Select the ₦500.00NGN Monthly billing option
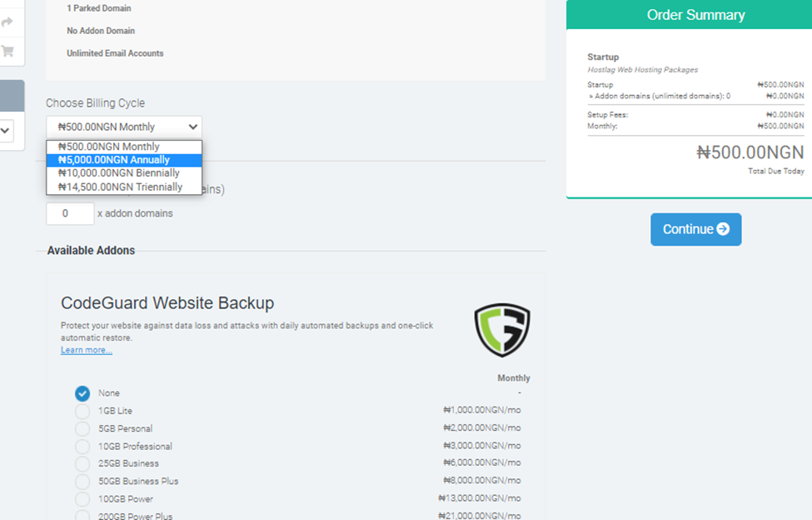The image size is (812, 520). [x=109, y=147]
